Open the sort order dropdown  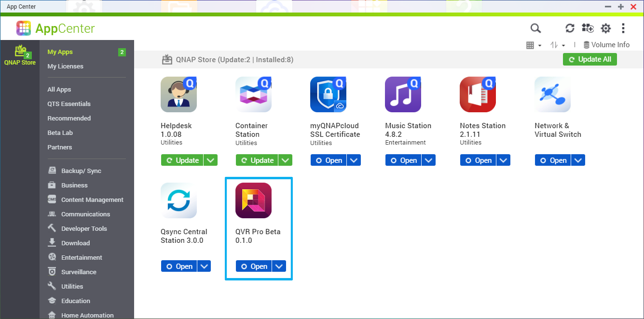(x=558, y=45)
